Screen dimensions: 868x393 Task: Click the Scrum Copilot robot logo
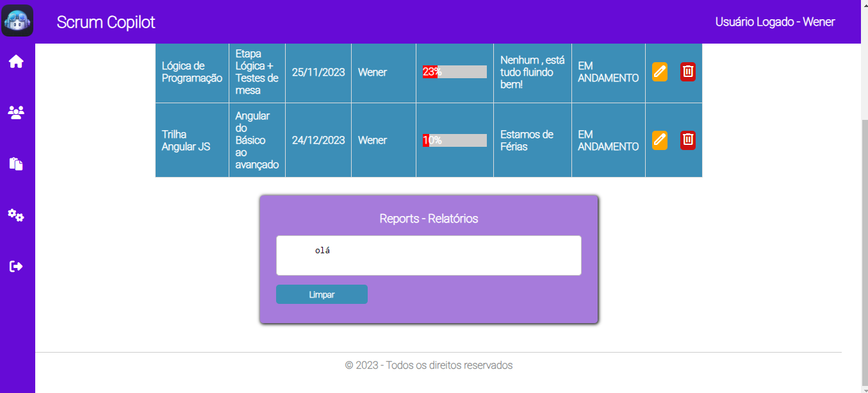pos(17,21)
